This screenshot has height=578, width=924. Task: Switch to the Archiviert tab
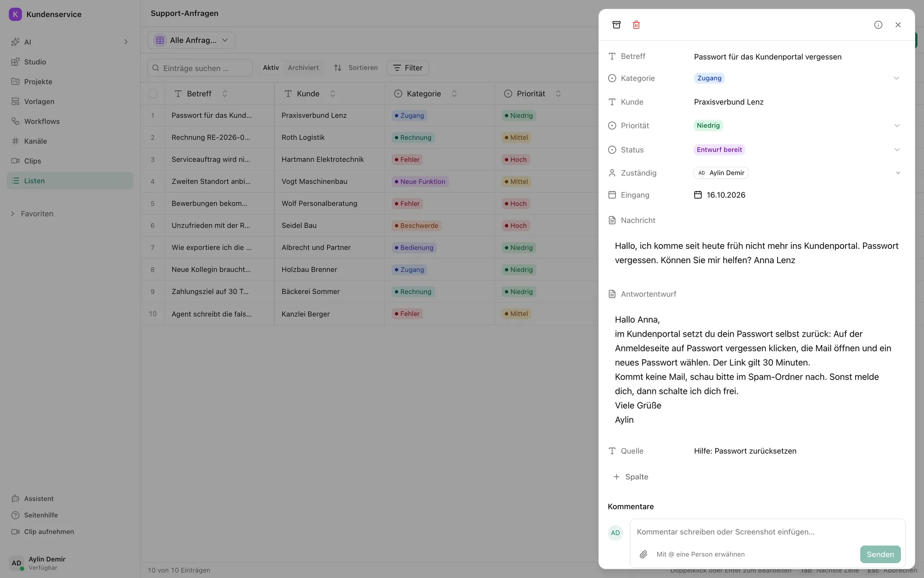[x=303, y=68]
